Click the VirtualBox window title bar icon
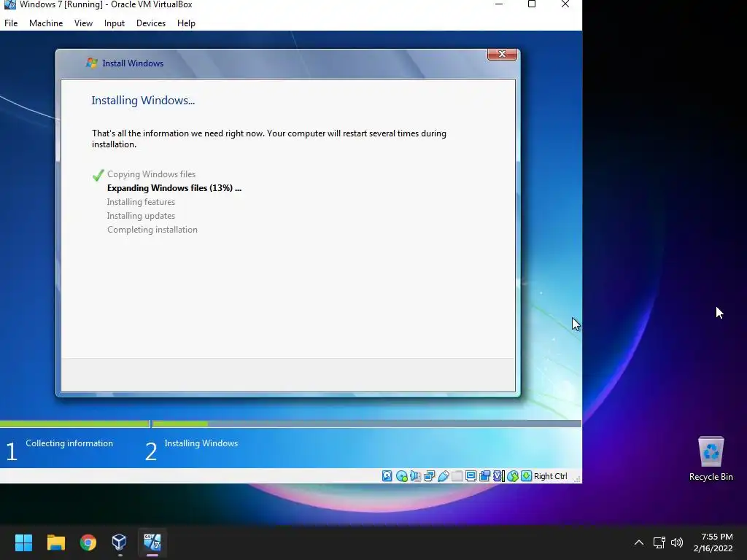Viewport: 747px width, 560px height. click(x=9, y=4)
